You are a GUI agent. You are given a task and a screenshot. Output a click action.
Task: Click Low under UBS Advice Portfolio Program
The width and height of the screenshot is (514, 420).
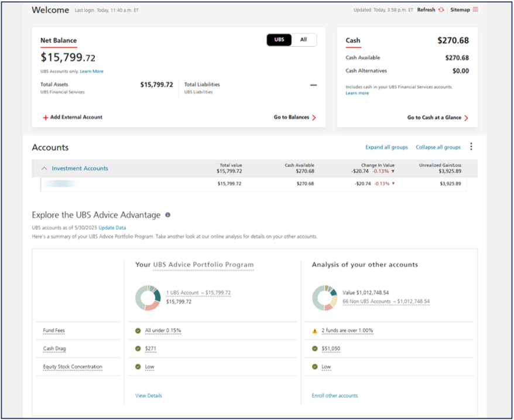[x=149, y=367]
